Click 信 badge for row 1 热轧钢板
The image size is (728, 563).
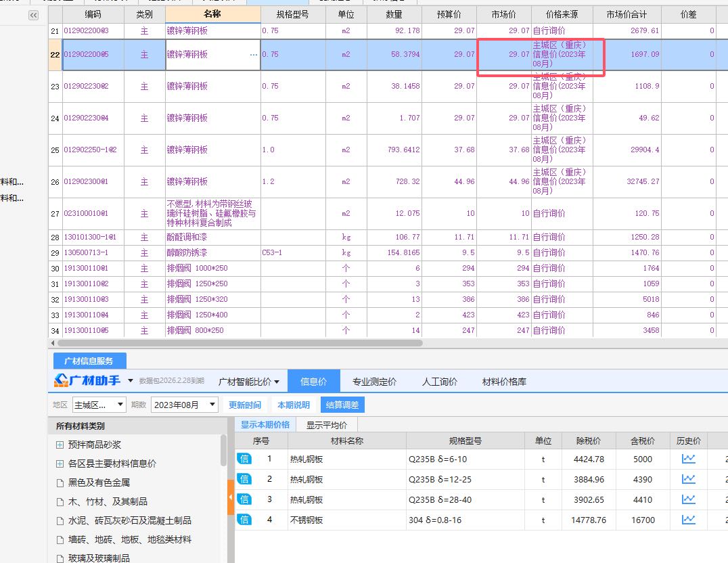pos(244,459)
